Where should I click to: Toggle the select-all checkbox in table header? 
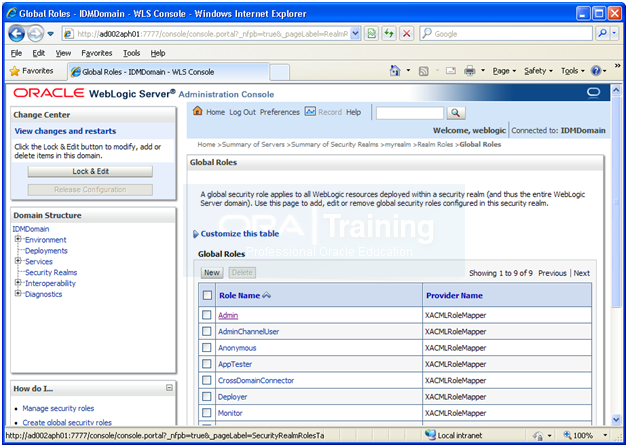(207, 295)
